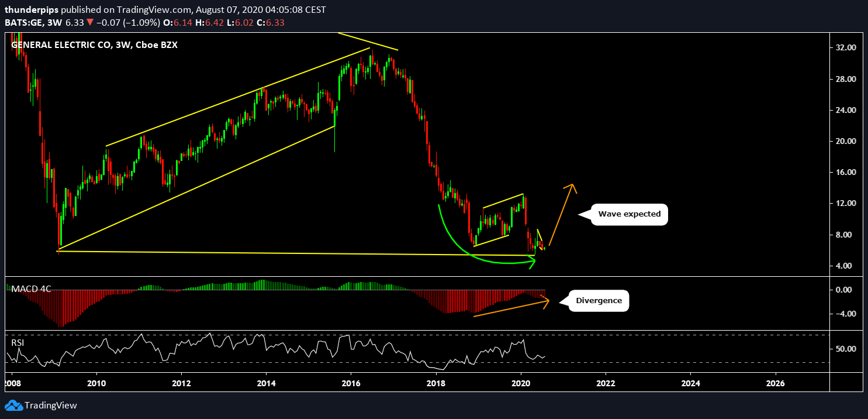Click the 2024 time axis label
The image size is (868, 419).
[690, 384]
